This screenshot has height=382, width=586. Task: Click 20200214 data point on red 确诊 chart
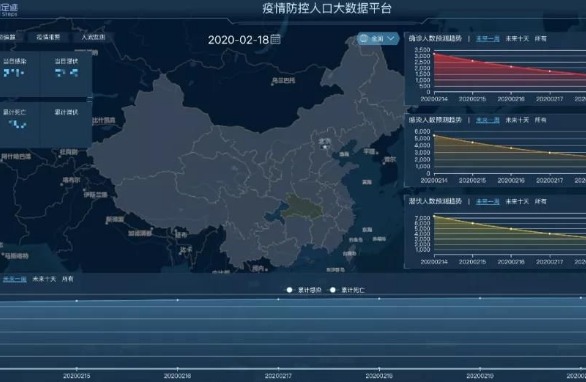[434, 54]
